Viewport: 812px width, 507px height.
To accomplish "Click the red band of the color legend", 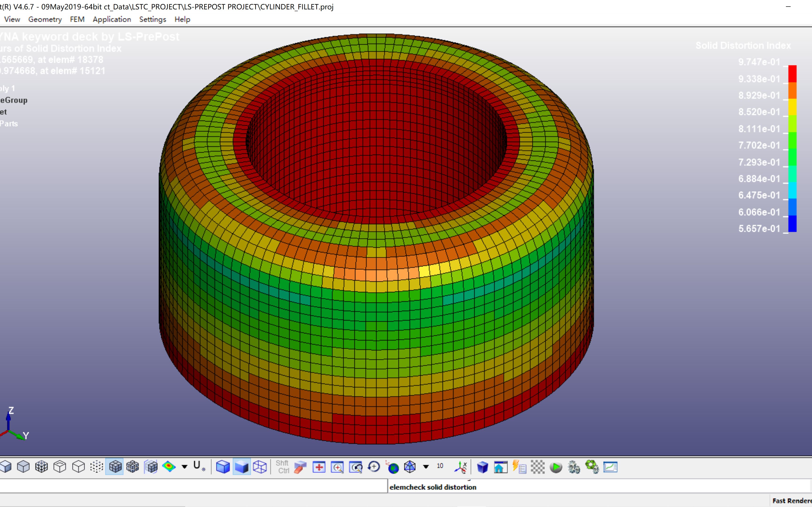I will 792,73.
